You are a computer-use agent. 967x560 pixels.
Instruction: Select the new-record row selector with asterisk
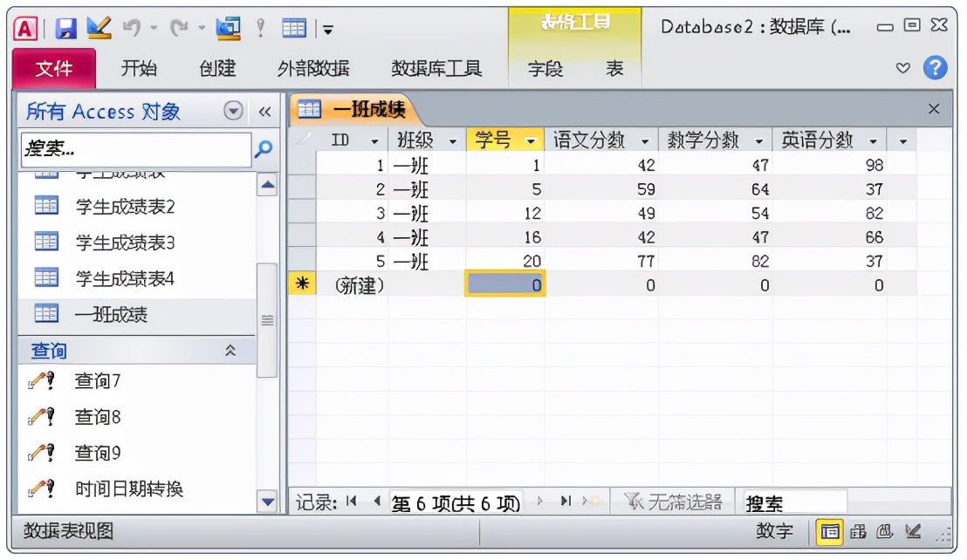tap(302, 283)
